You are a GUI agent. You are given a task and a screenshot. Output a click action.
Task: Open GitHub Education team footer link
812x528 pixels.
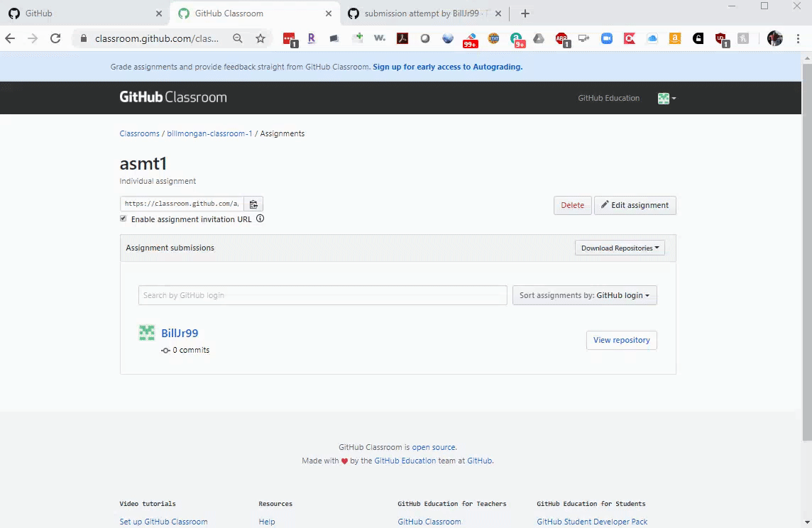click(x=405, y=461)
